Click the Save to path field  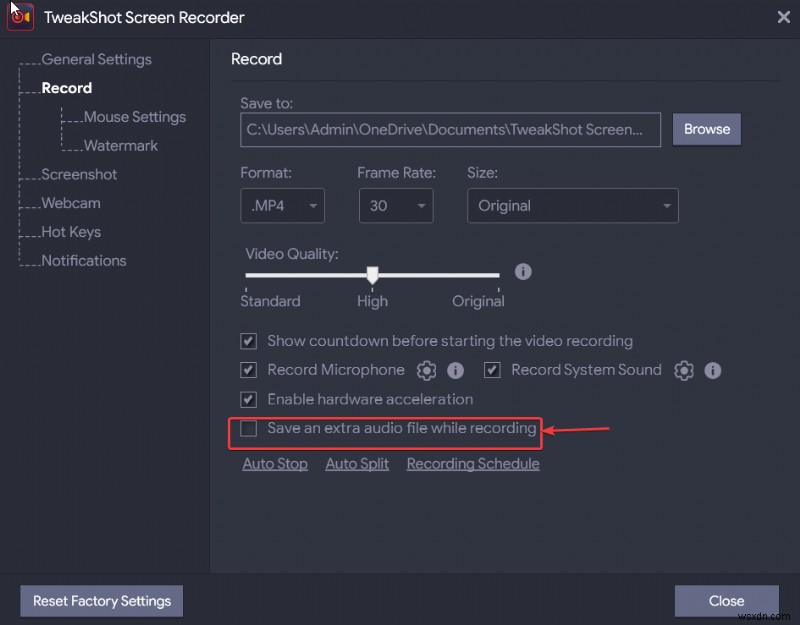(x=450, y=129)
